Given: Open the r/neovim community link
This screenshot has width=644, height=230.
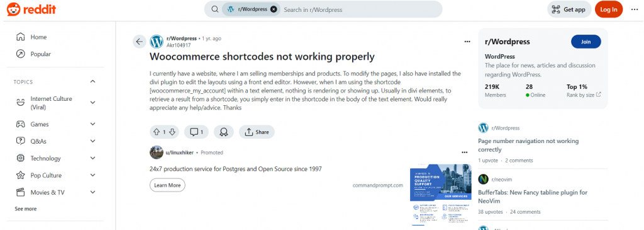Looking at the screenshot, I should click(x=501, y=180).
